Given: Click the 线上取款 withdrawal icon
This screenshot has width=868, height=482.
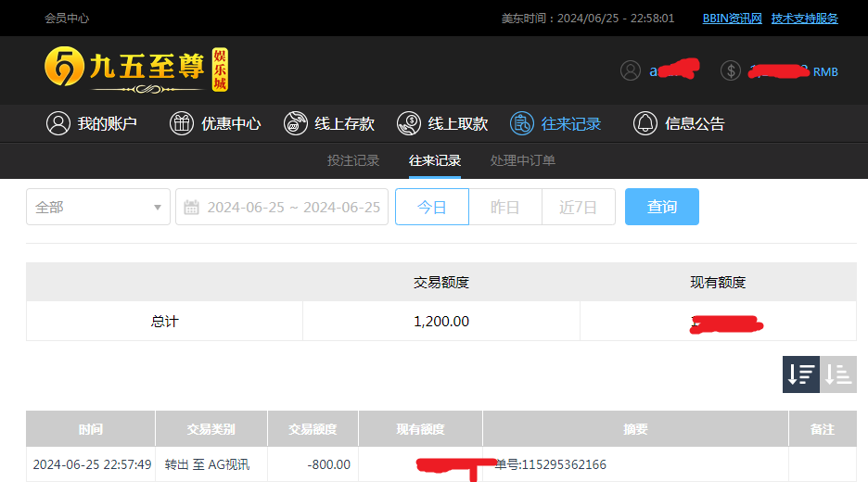Looking at the screenshot, I should [409, 123].
